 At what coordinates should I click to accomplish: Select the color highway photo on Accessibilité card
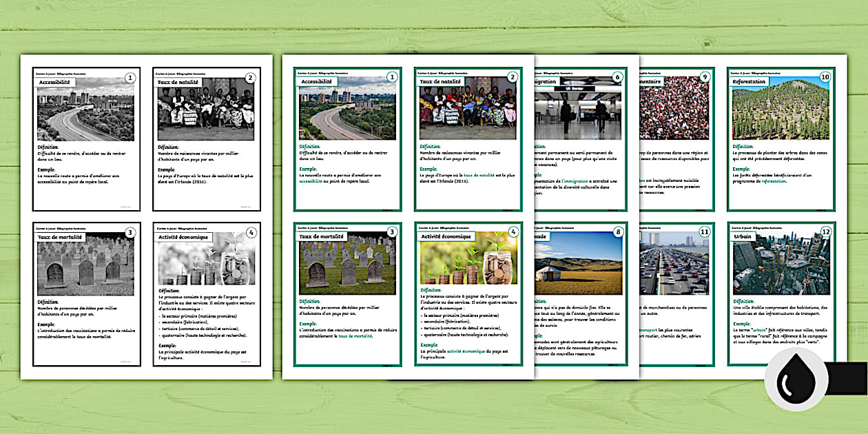(342, 114)
